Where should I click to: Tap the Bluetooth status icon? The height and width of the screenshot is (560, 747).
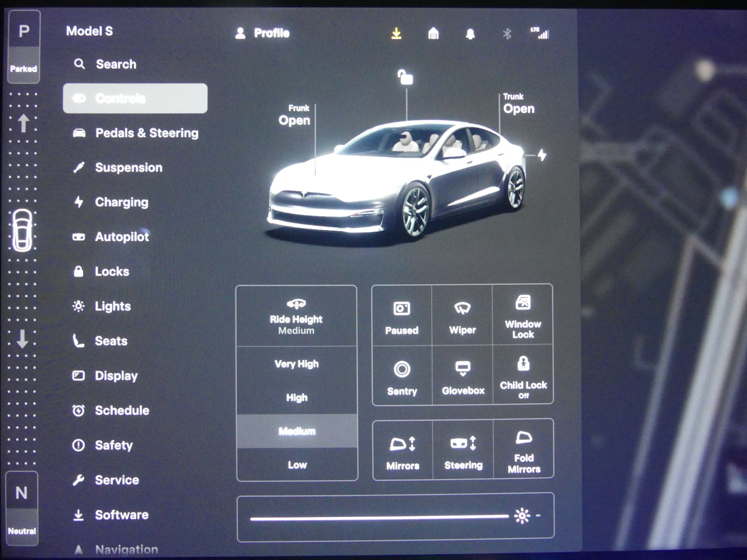tap(507, 34)
